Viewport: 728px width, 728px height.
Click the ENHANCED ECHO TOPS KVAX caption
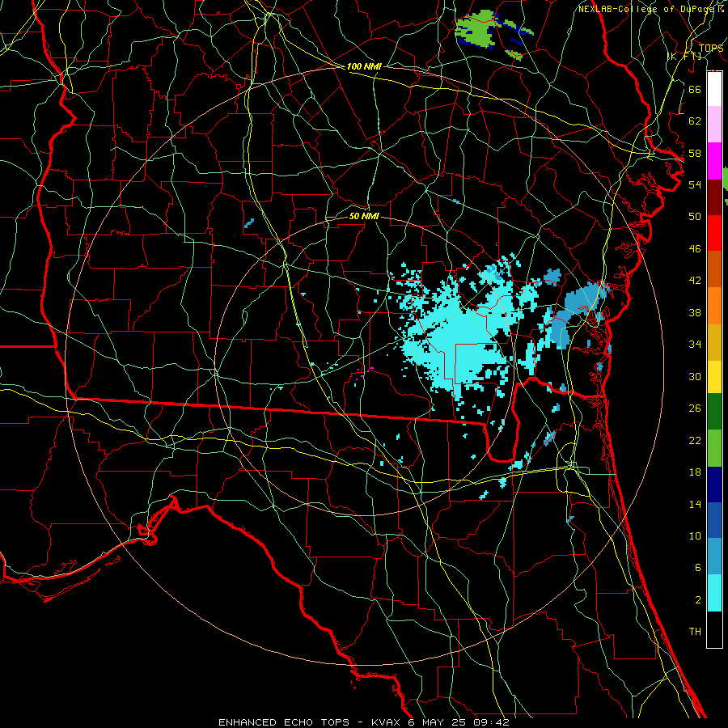tap(363, 722)
